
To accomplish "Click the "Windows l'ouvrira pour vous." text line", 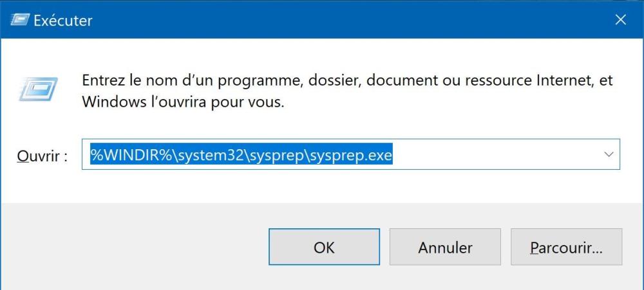I will point(183,102).
